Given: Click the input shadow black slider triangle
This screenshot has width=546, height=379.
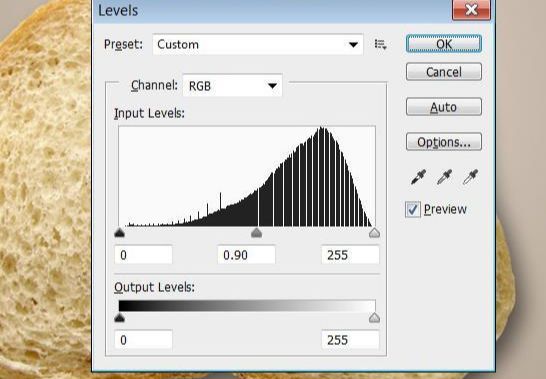Looking at the screenshot, I should [119, 233].
